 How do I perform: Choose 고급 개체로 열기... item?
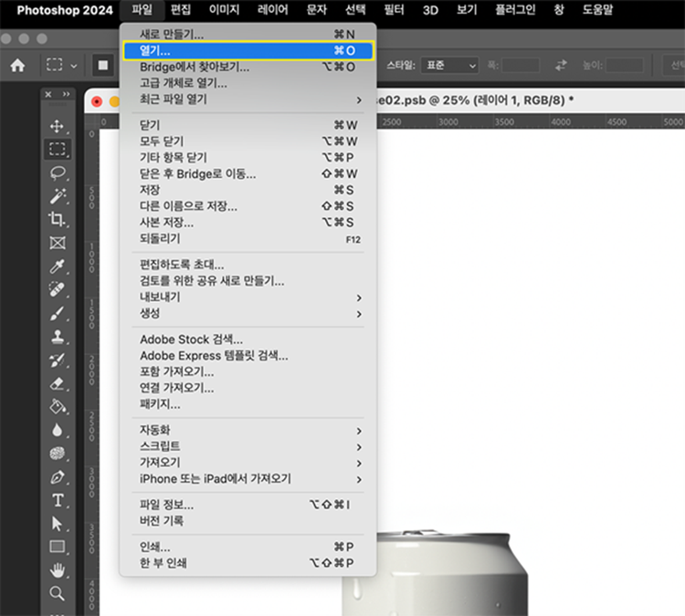(248, 83)
